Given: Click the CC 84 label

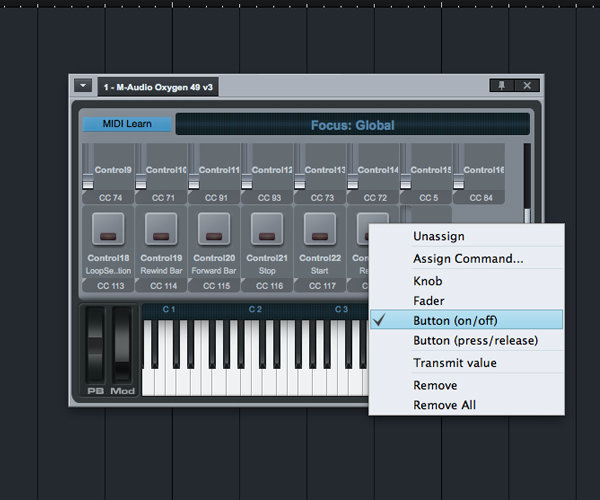Looking at the screenshot, I should click(481, 198).
